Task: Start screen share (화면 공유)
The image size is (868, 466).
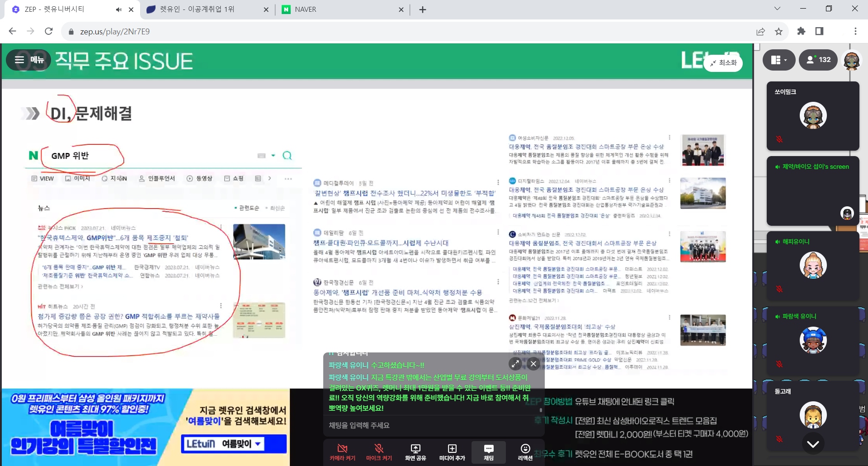Action: point(415,452)
